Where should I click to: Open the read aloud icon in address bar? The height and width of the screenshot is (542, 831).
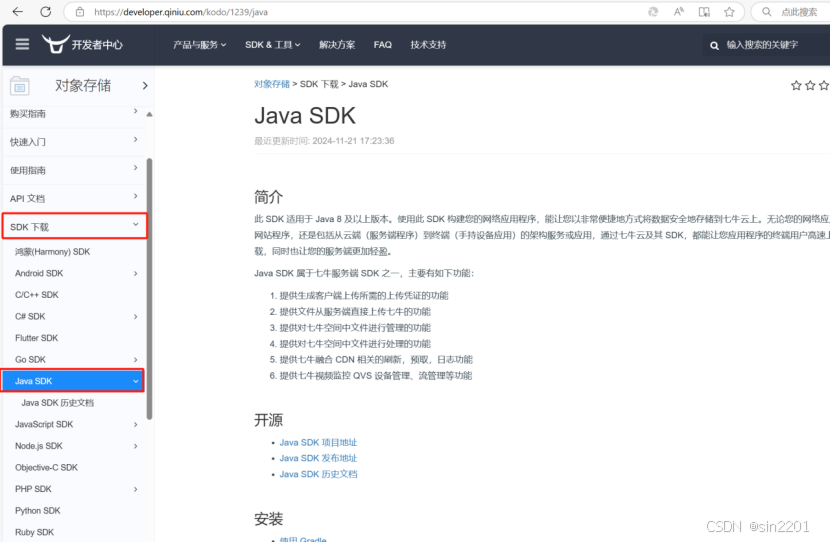(678, 12)
